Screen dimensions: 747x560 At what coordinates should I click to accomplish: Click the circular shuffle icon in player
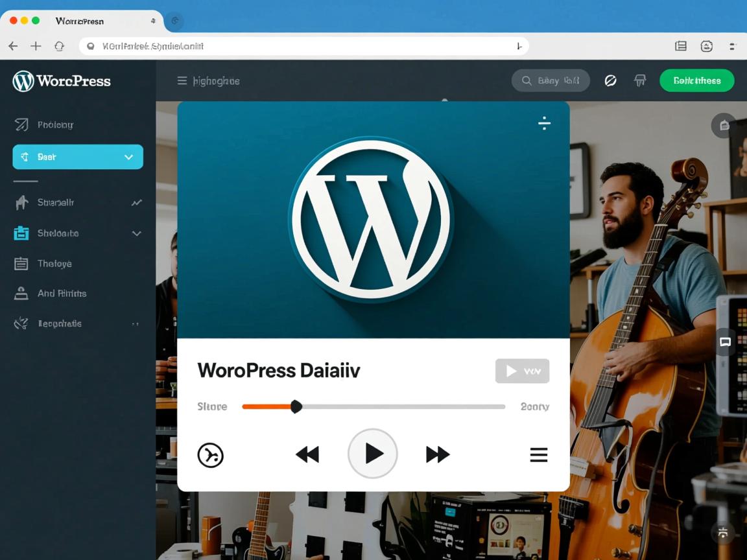click(210, 454)
